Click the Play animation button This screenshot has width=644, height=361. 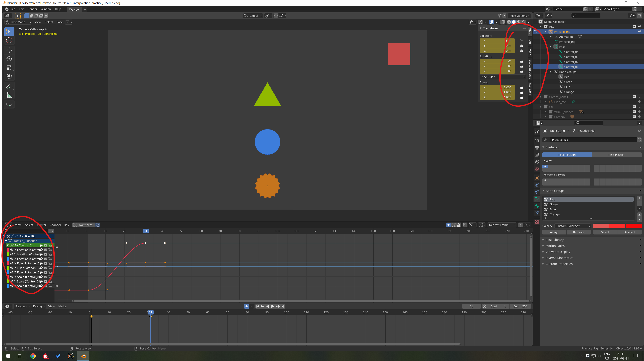click(272, 306)
